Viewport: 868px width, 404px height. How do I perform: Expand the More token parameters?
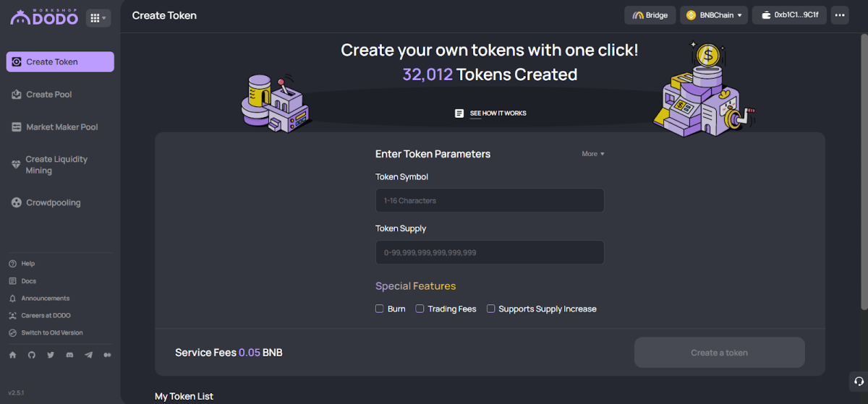point(592,154)
